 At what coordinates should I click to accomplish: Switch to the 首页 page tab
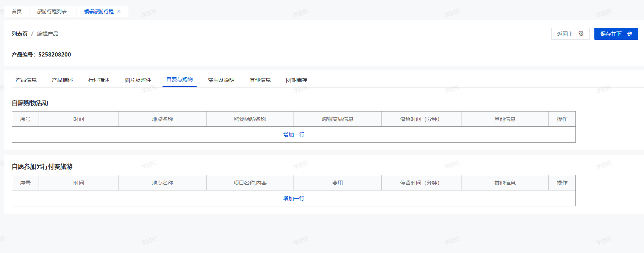[17, 11]
